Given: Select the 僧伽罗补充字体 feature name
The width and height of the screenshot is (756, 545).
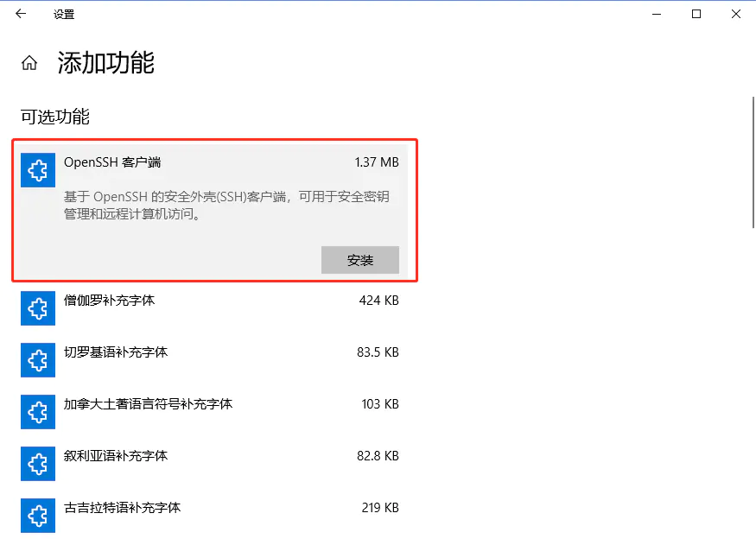Looking at the screenshot, I should click(x=110, y=301).
